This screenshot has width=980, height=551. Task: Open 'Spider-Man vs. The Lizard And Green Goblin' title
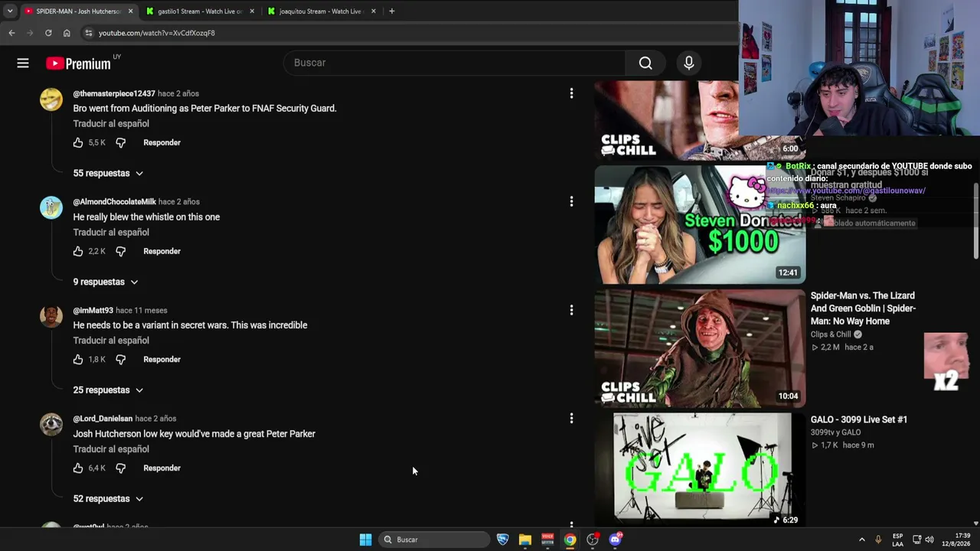(863, 308)
